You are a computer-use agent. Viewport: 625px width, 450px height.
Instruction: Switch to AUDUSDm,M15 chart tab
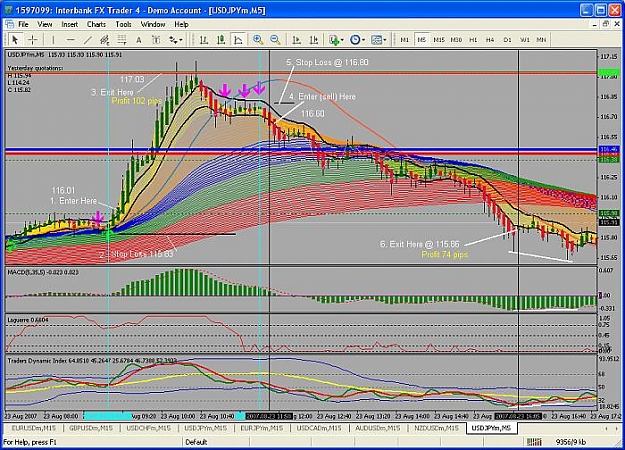pos(377,428)
